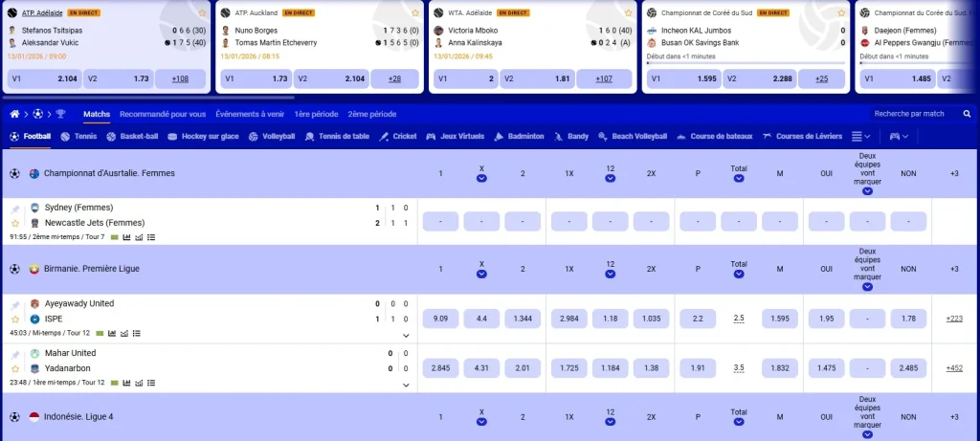Open +108 markets on ATP Adélaïde card
The width and height of the screenshot is (980, 441).
pyautogui.click(x=180, y=78)
